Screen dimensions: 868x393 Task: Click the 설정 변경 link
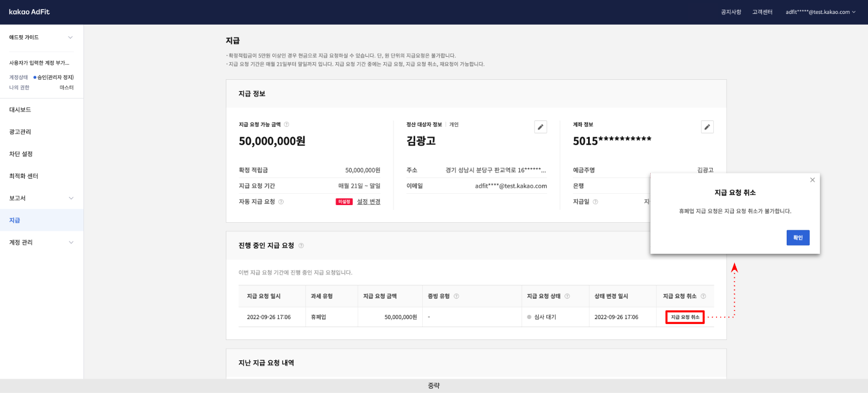click(x=368, y=202)
